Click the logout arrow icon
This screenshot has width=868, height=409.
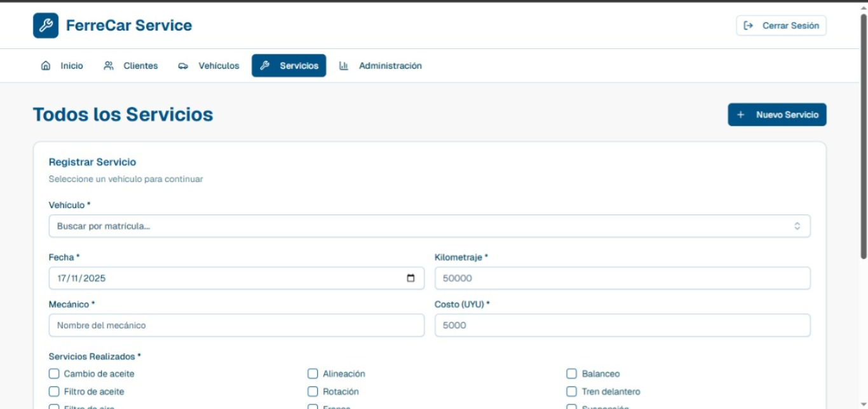(749, 25)
